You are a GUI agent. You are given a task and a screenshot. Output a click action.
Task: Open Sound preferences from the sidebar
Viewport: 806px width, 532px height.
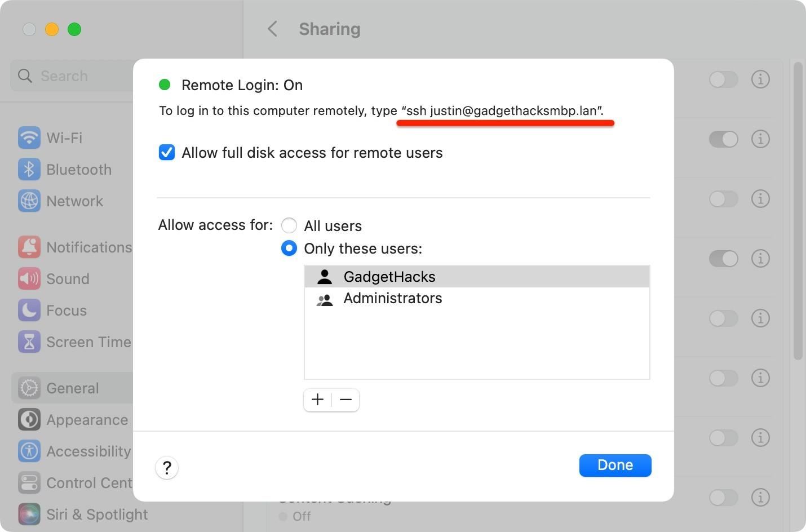(x=67, y=278)
